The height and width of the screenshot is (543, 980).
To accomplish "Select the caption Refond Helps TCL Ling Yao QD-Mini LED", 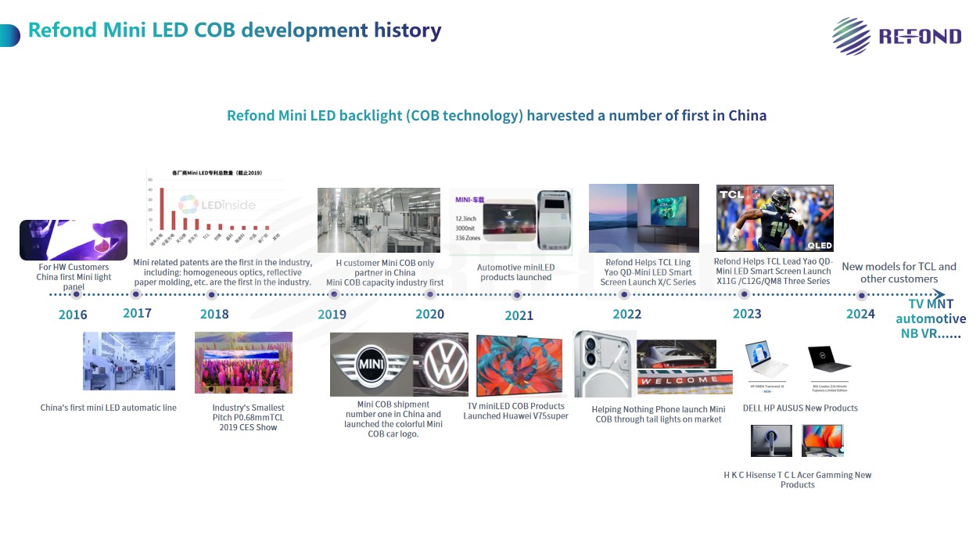I will pos(648,272).
